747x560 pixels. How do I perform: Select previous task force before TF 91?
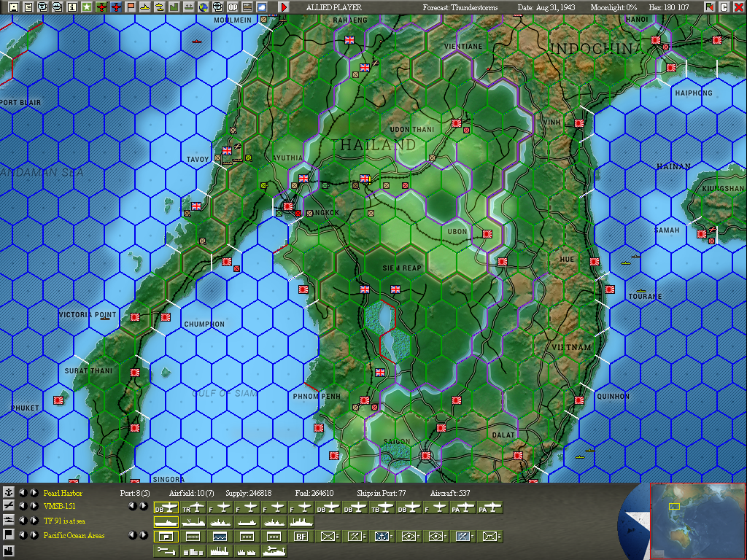(23, 521)
